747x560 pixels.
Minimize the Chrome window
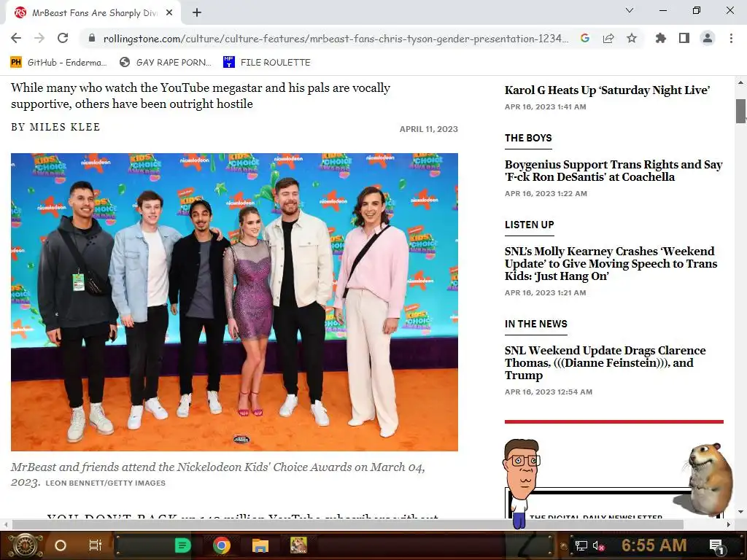click(x=662, y=10)
